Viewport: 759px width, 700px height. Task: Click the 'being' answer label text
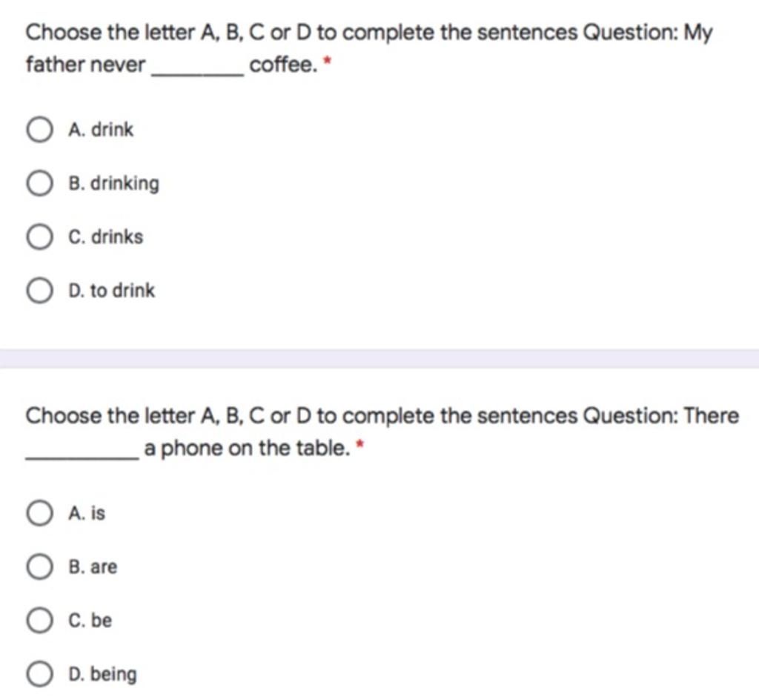(113, 675)
